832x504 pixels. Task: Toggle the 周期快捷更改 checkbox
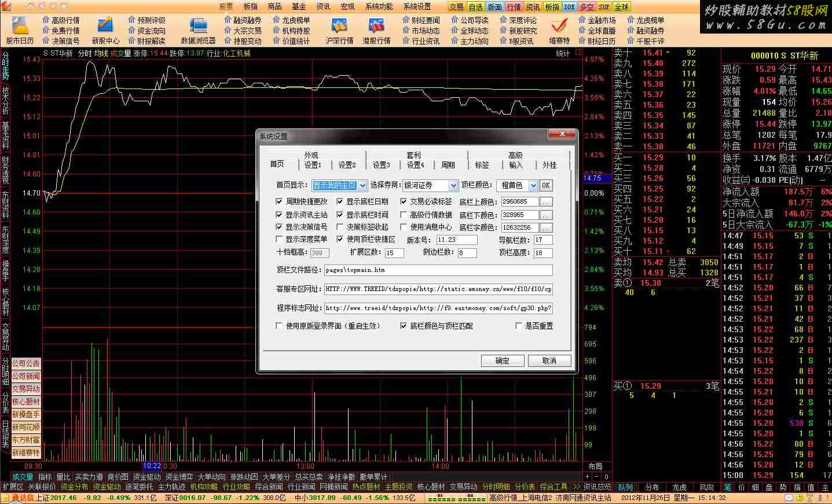(x=279, y=201)
